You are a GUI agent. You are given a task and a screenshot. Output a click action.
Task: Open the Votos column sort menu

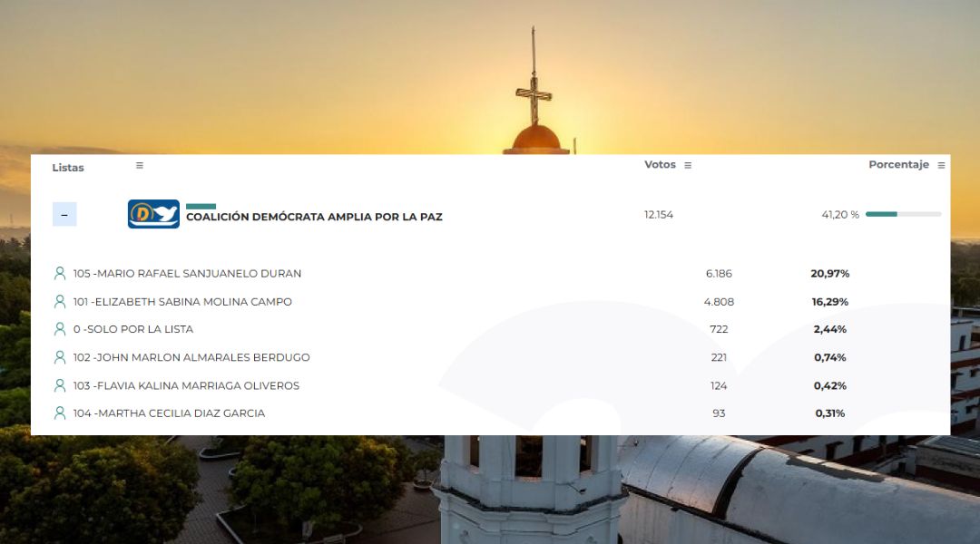pos(688,165)
